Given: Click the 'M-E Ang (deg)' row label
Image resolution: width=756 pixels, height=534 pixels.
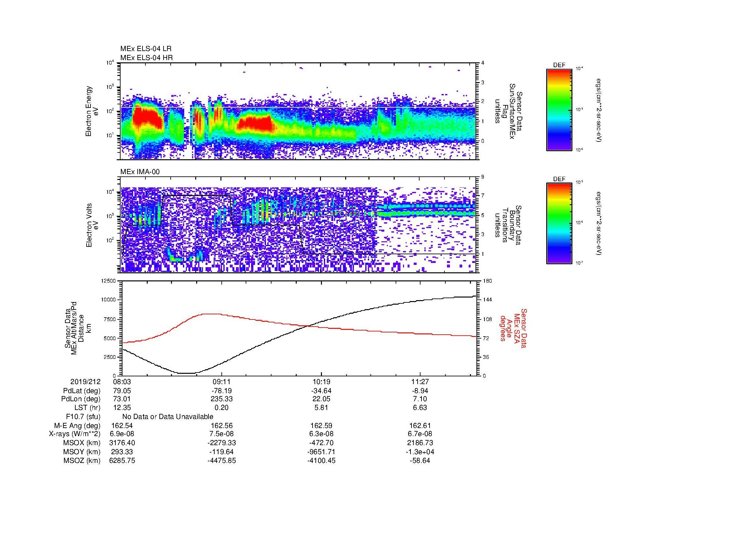Looking at the screenshot, I should pyautogui.click(x=77, y=425).
